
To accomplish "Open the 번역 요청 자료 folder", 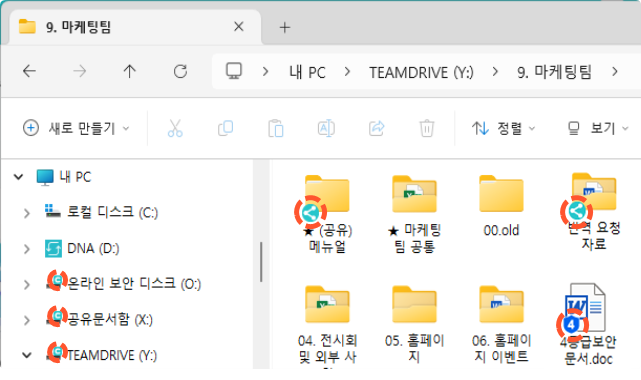I will [594, 212].
